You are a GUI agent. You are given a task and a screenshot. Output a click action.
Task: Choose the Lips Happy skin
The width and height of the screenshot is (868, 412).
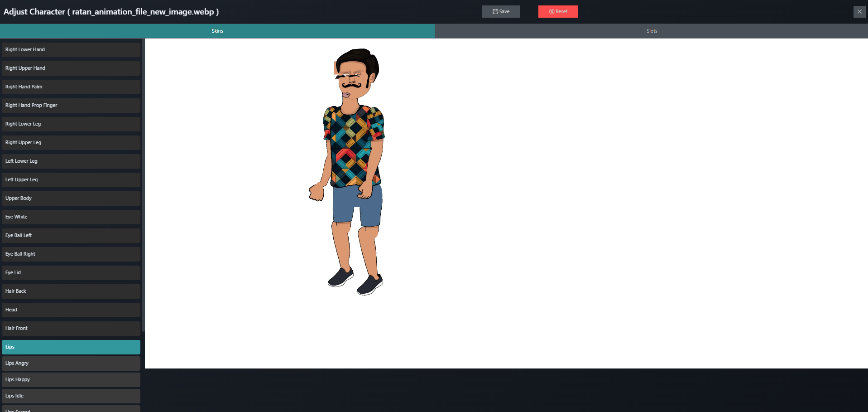tap(71, 380)
